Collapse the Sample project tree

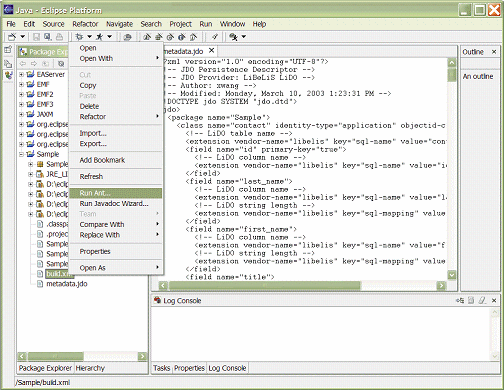coord(21,154)
